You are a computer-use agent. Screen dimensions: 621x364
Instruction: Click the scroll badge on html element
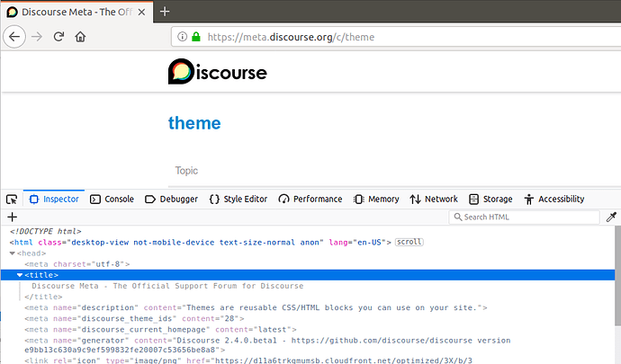coord(409,242)
